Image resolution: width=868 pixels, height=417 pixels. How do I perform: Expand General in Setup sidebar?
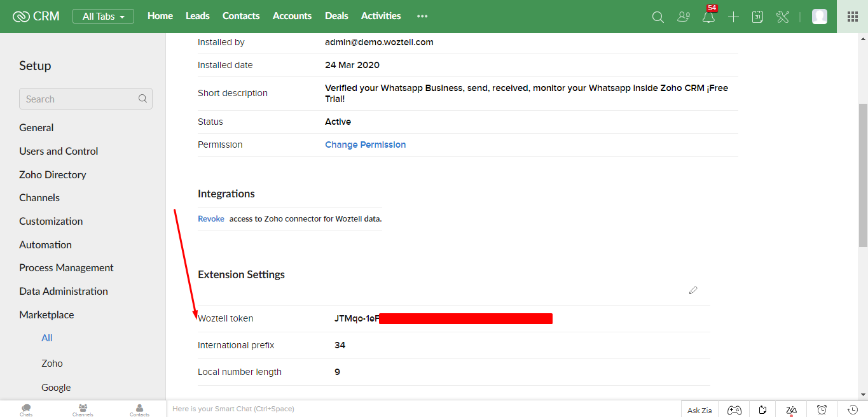click(x=36, y=127)
